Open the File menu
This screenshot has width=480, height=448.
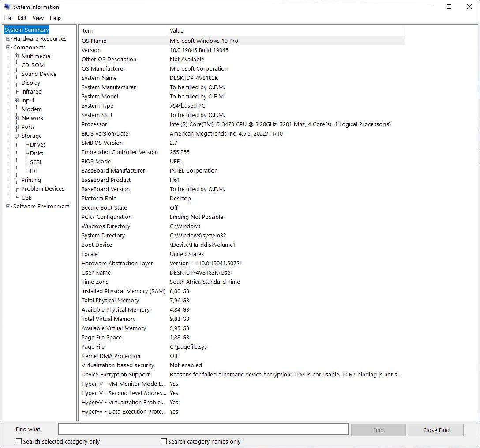(x=7, y=18)
